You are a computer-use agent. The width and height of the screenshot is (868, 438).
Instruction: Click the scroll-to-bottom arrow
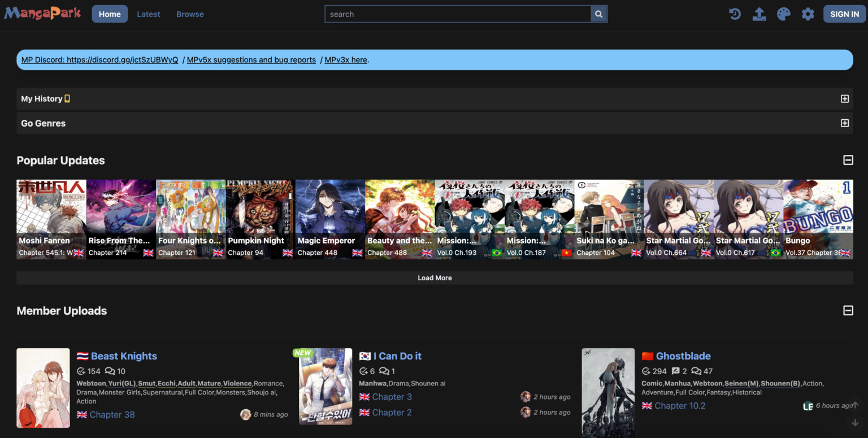click(x=855, y=422)
